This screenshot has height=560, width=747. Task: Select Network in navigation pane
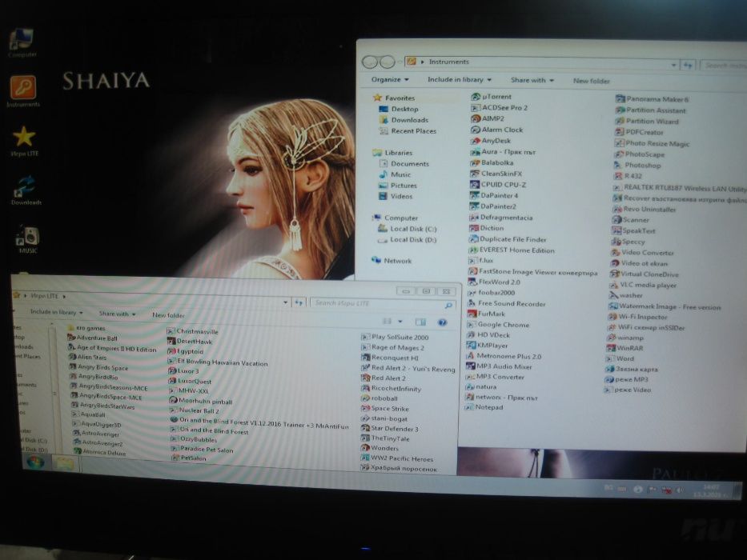(x=392, y=261)
